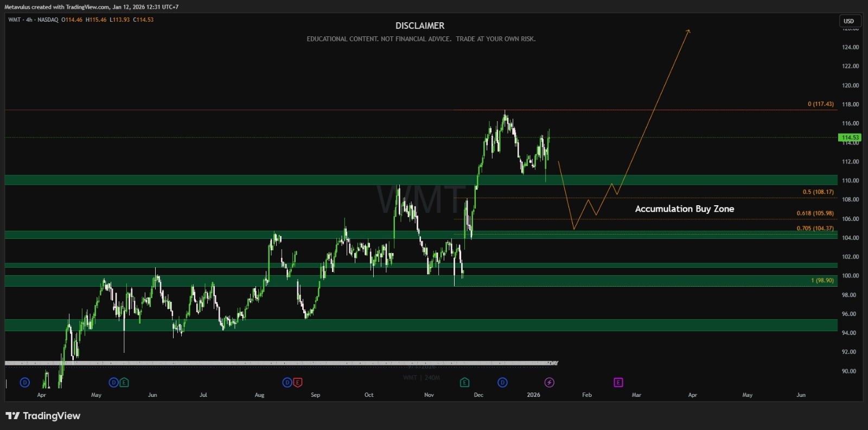Click the 2026 label on time axis

pos(533,395)
